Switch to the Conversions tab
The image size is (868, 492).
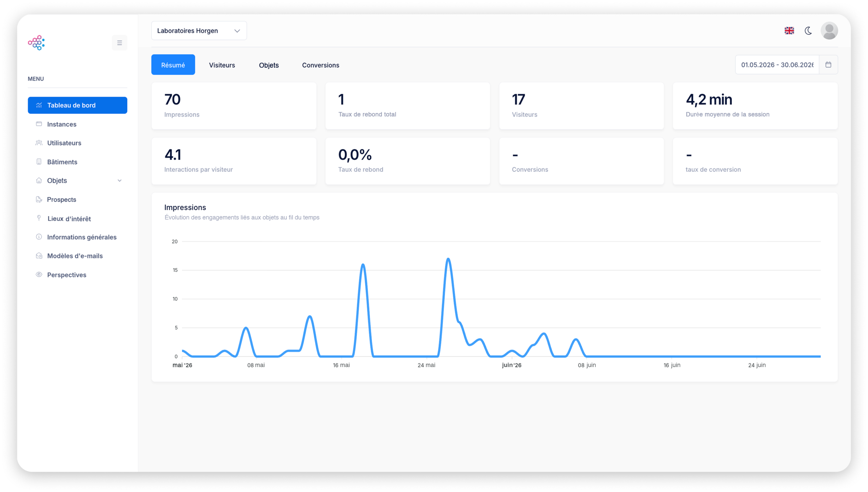point(320,65)
